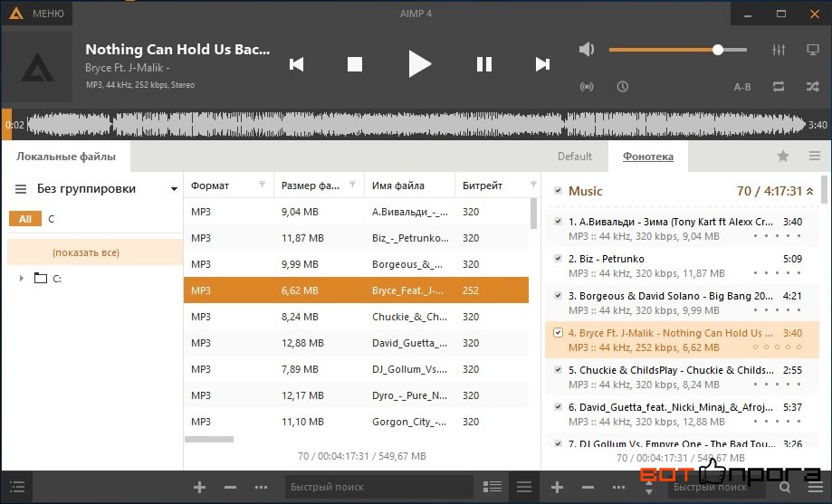832x504 pixels.
Task: Click the playlist search magnifier icon
Action: point(785,488)
